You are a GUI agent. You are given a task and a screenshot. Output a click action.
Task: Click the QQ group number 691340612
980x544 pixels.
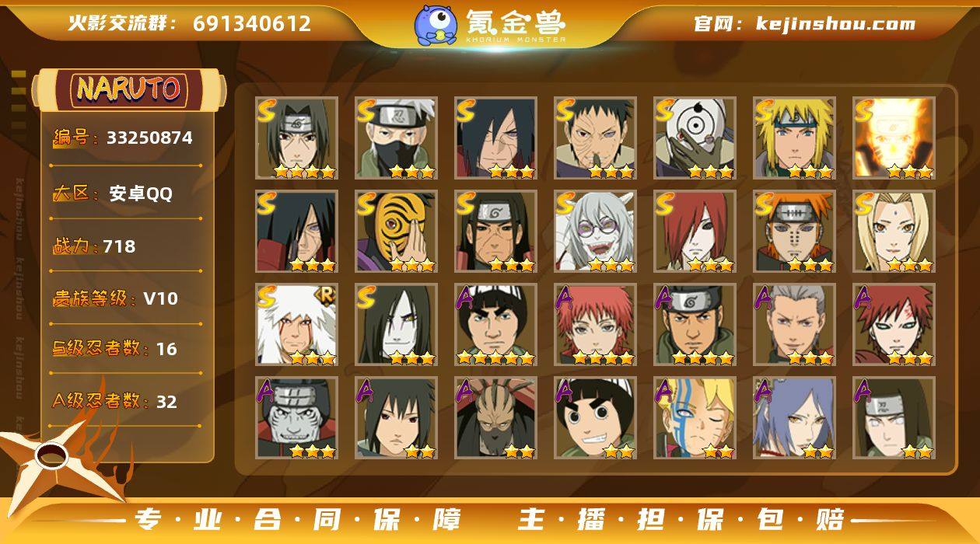252,23
